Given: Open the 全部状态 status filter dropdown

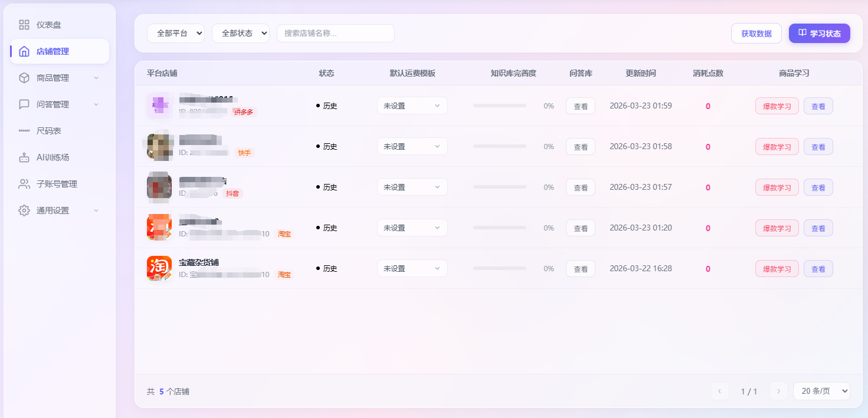Looking at the screenshot, I should coord(241,34).
